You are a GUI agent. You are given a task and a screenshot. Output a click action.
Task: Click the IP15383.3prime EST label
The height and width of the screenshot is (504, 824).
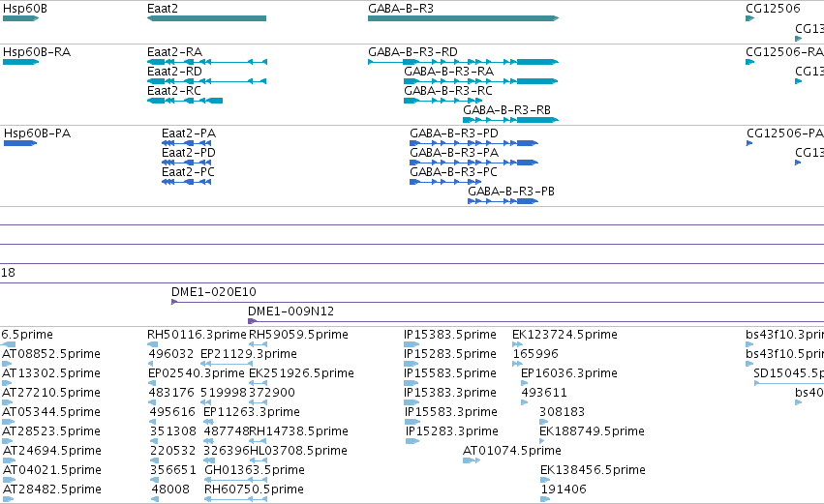(450, 393)
